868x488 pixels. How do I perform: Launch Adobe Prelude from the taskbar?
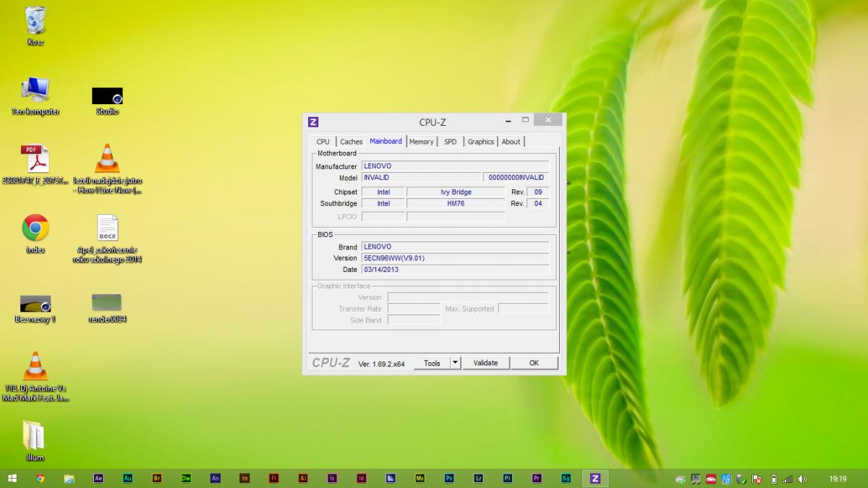508,479
